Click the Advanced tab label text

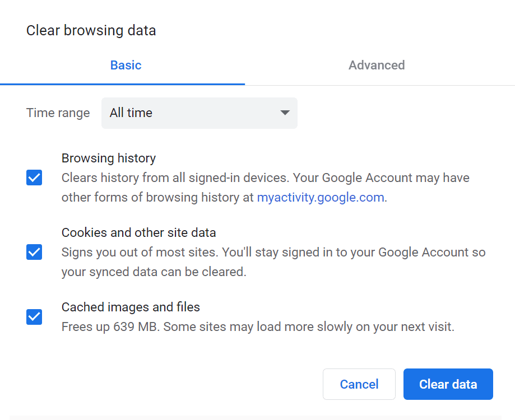coord(377,65)
